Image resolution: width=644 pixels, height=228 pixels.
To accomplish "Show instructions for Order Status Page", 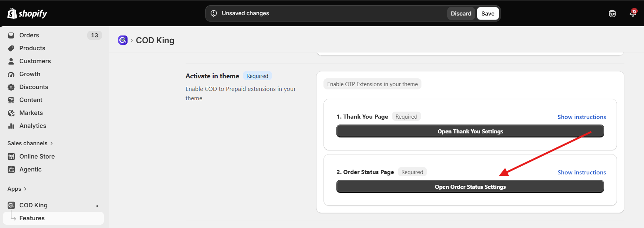I will (x=582, y=173).
